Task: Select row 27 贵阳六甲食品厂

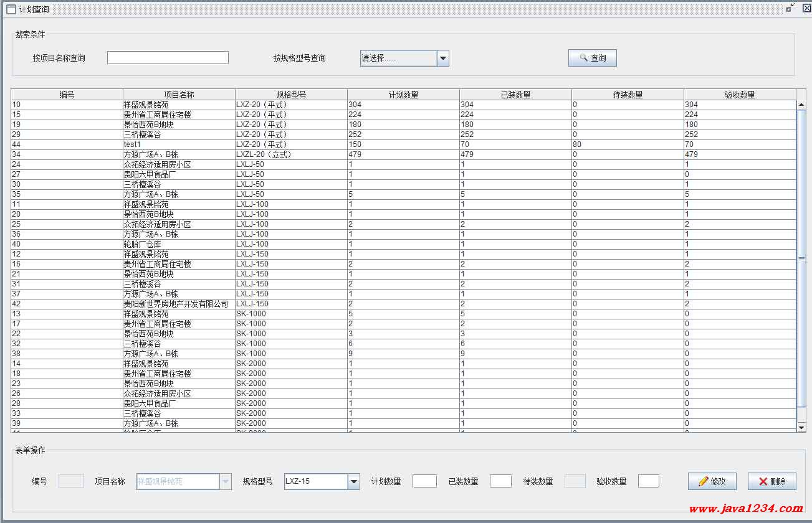Action: (404, 174)
